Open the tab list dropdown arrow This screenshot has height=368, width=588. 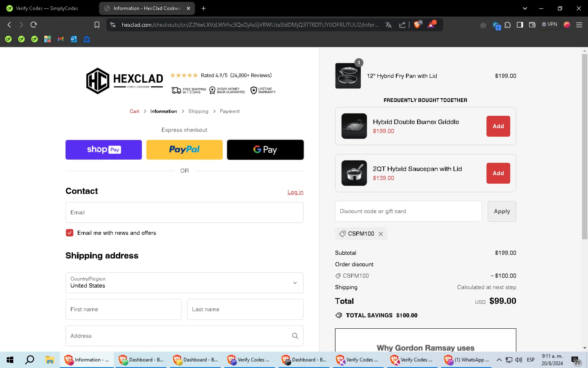525,8
